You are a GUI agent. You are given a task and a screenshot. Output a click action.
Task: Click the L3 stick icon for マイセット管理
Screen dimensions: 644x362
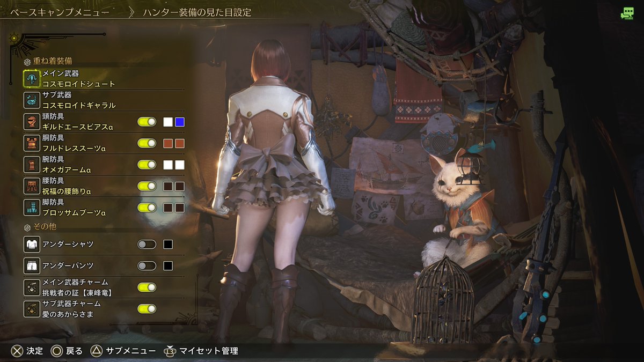coord(170,351)
